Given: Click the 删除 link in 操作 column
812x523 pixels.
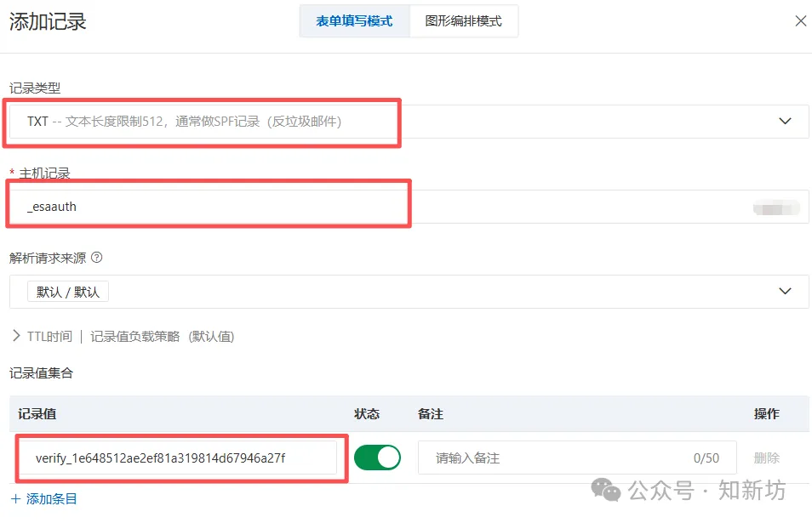Looking at the screenshot, I should pos(766,458).
